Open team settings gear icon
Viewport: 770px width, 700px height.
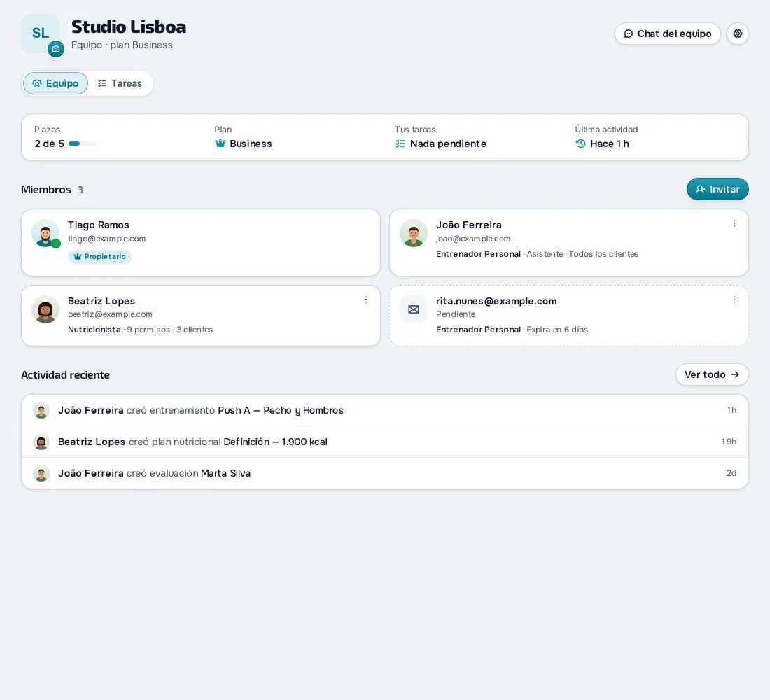click(738, 34)
